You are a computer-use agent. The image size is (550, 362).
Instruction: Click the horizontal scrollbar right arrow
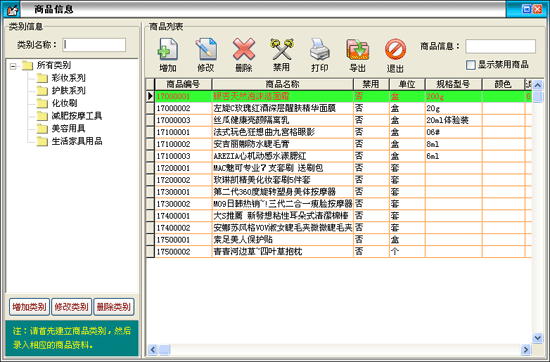point(525,350)
